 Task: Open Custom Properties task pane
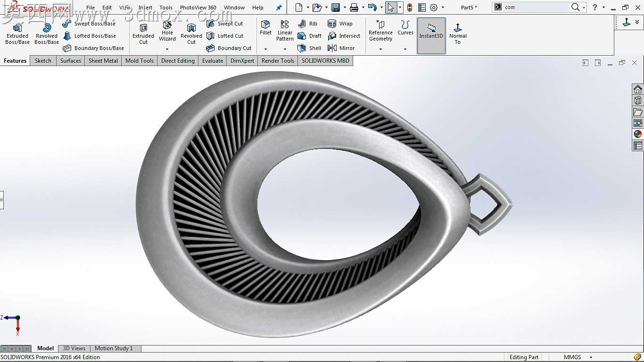click(x=638, y=146)
